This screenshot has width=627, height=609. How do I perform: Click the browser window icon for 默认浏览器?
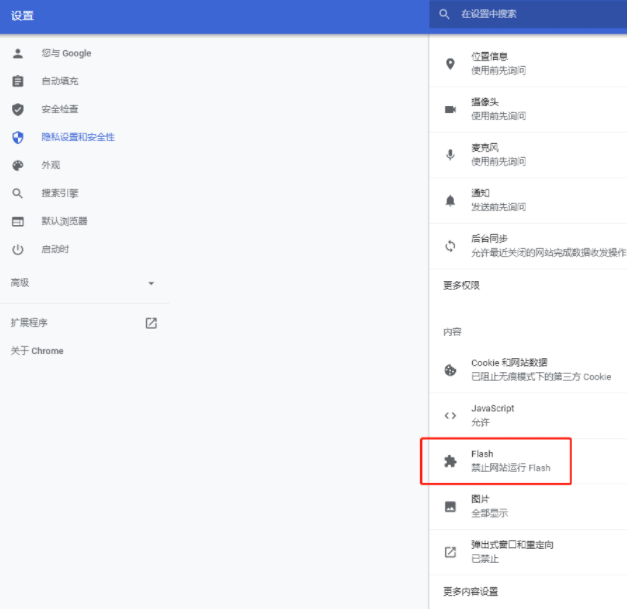(x=18, y=221)
